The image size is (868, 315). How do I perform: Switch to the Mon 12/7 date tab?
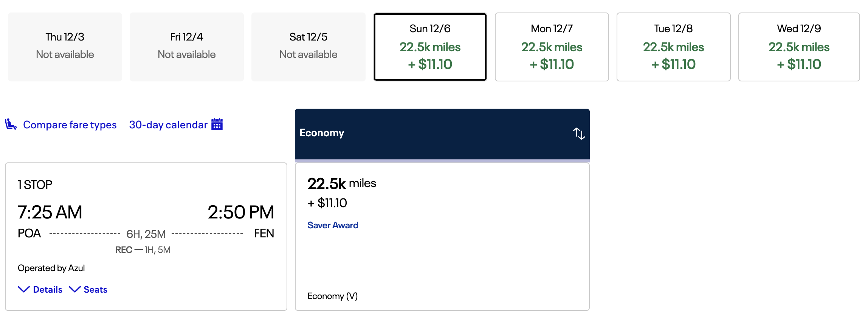pos(552,47)
